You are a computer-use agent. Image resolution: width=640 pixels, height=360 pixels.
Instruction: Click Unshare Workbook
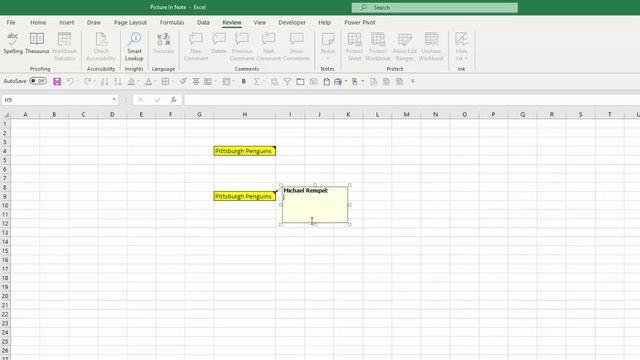click(x=431, y=47)
